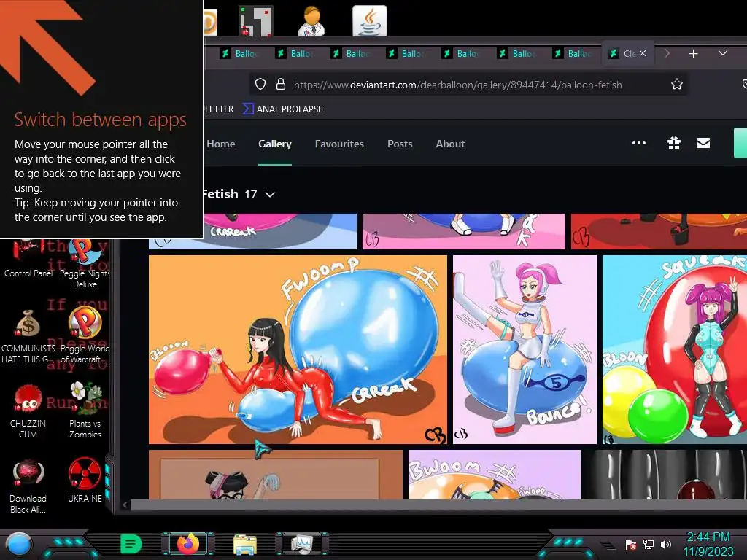
Task: Open the Posts tab
Action: pyautogui.click(x=400, y=144)
